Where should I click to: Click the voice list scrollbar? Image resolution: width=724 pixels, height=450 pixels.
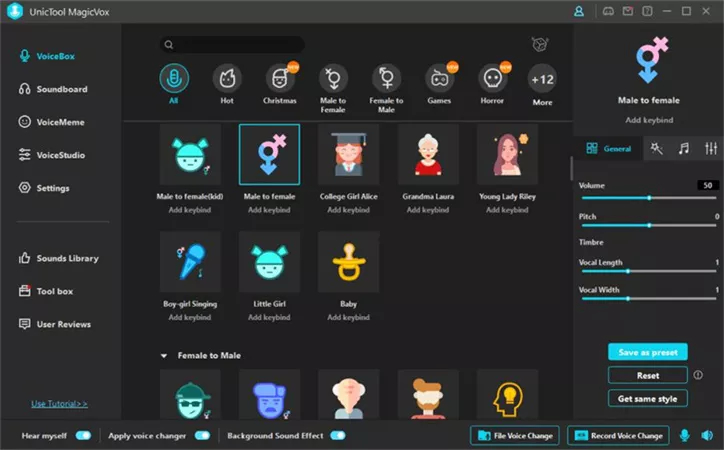[x=571, y=168]
